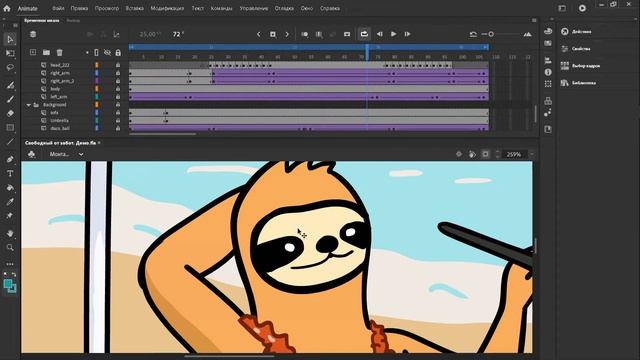This screenshot has width=640, height=360.
Task: Open the Модификация menu
Action: (167, 8)
